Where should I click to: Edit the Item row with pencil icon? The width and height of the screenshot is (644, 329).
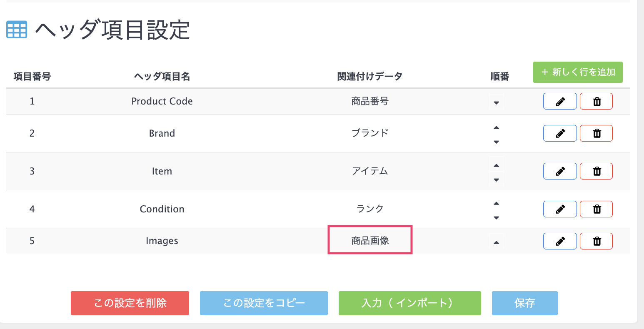[x=560, y=171]
